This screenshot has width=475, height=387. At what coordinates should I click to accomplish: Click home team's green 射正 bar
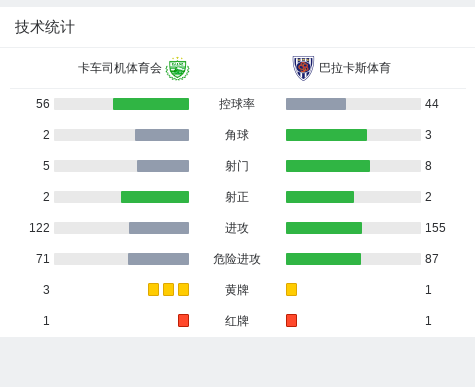pos(155,197)
